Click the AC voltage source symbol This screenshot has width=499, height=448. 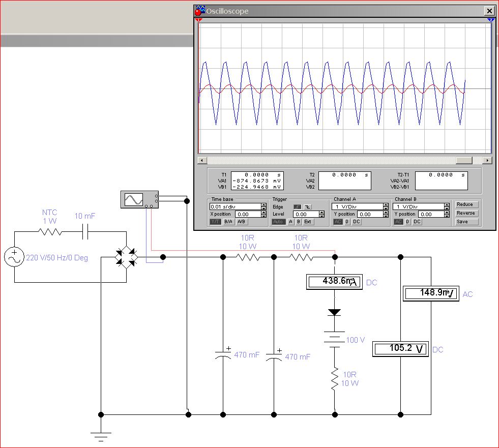14,257
